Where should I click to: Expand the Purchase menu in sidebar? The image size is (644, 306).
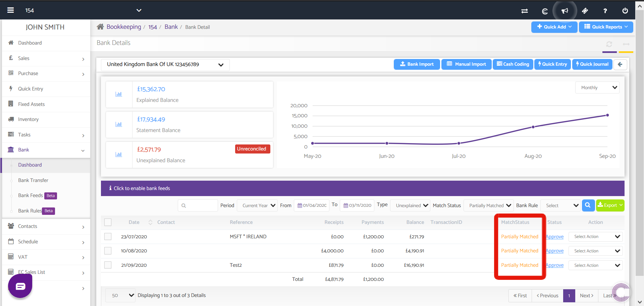tap(46, 73)
